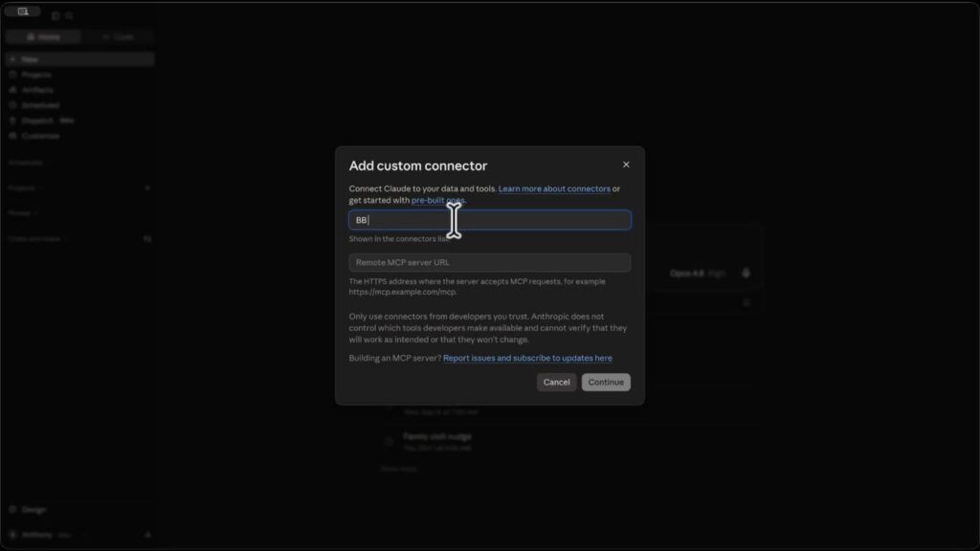The height and width of the screenshot is (551, 980).
Task: Click the microphone icon in chat box
Action: (746, 273)
